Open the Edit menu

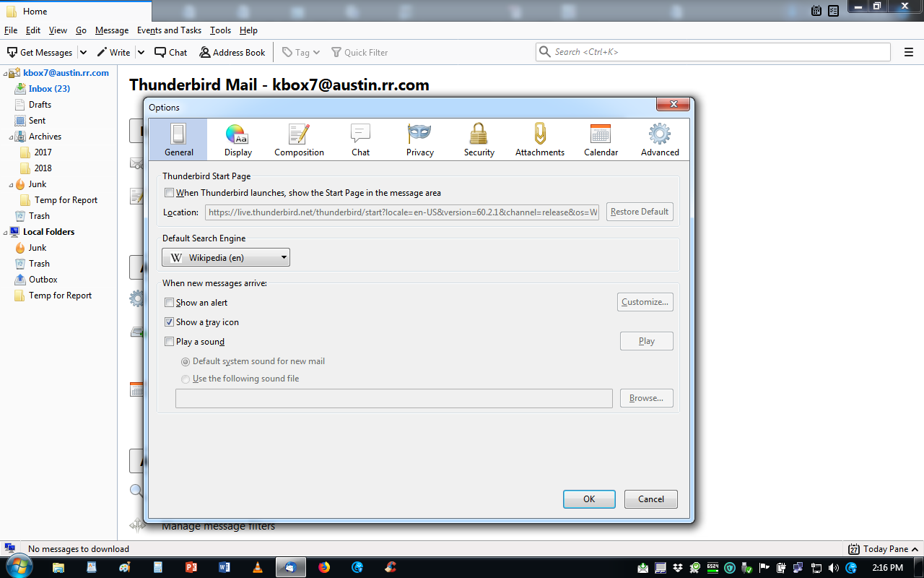(x=33, y=30)
